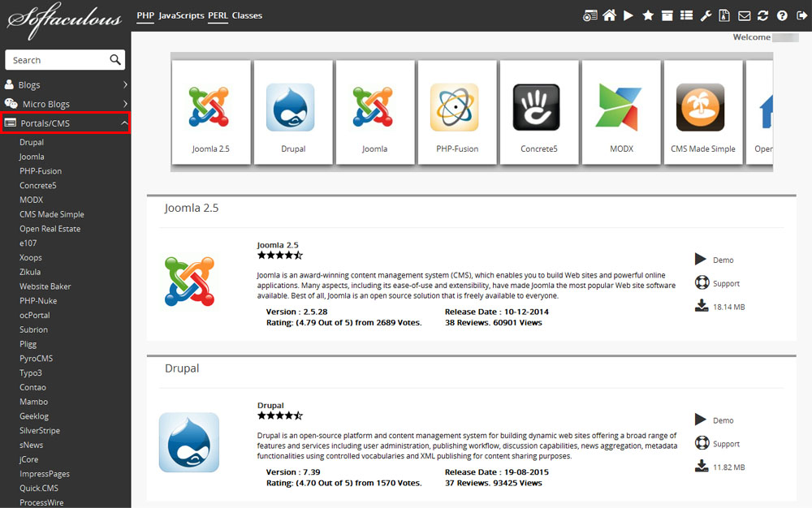812x508 pixels.
Task: Select the Joomla card in carousel
Action: click(375, 112)
